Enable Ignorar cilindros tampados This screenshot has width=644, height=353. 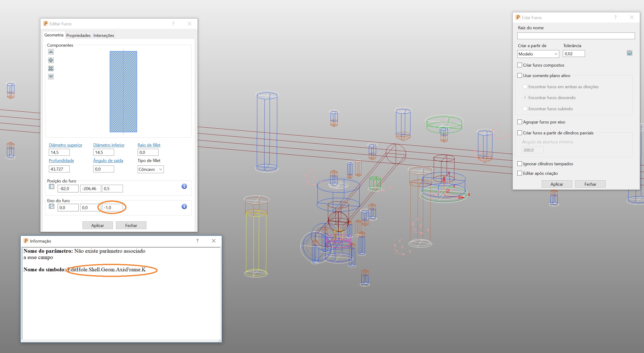(519, 164)
